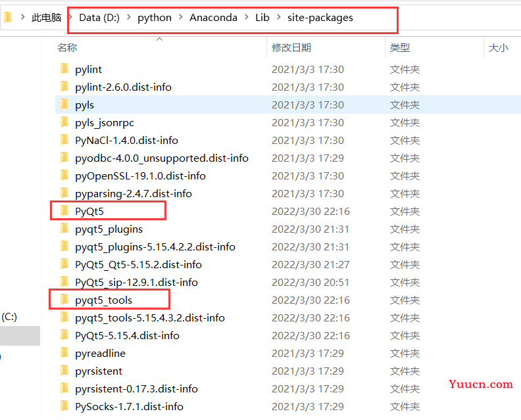Select PyQt5 folder name
This screenshot has width=521, height=420.
89,212
